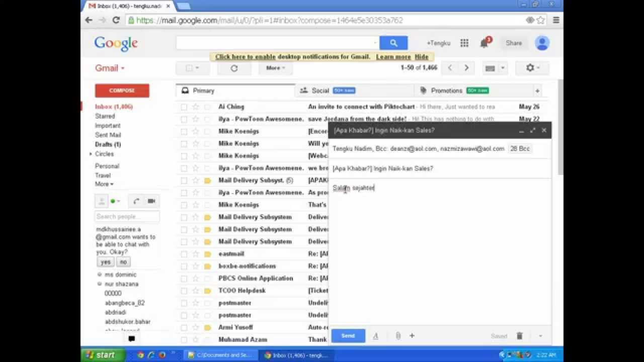This screenshot has width=644, height=362.
Task: Click the browser back arrow
Action: tap(89, 20)
